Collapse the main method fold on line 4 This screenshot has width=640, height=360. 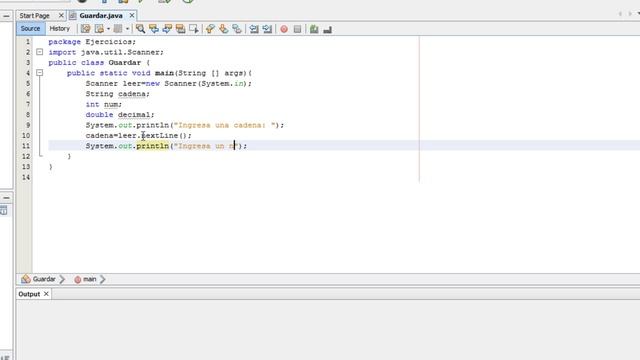coord(40,73)
